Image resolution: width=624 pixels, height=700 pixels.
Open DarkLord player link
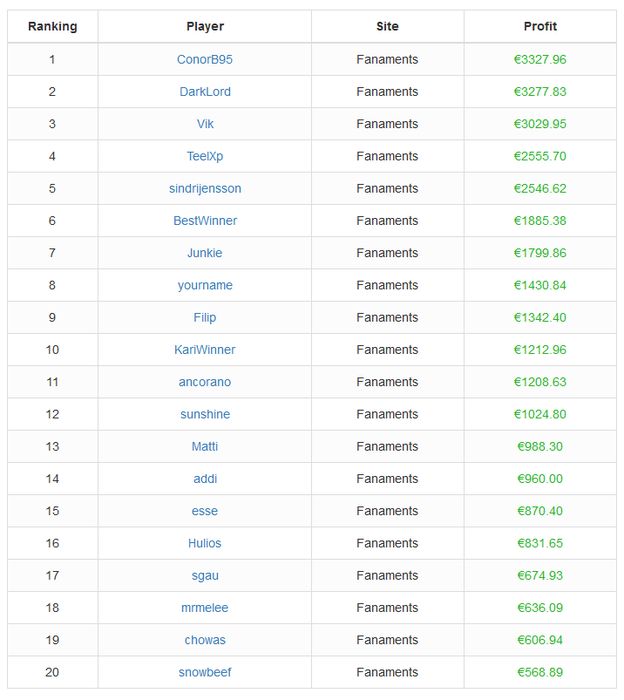(x=205, y=92)
